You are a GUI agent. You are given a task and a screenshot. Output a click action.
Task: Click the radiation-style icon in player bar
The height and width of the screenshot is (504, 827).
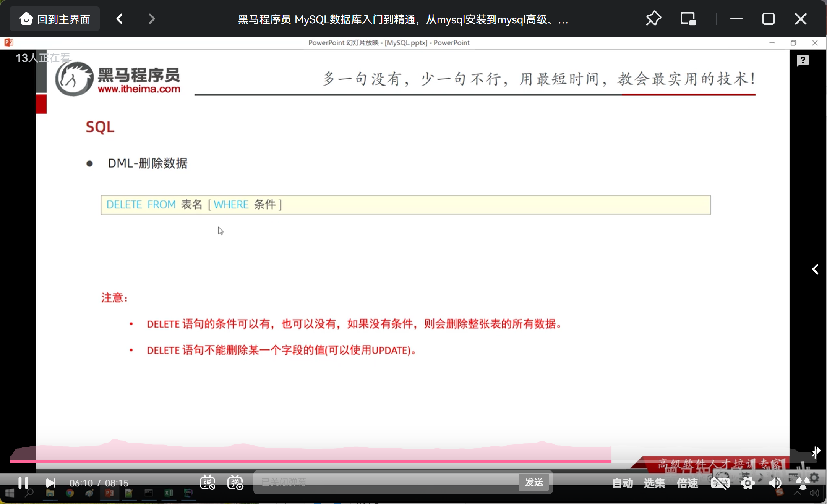pyautogui.click(x=803, y=483)
